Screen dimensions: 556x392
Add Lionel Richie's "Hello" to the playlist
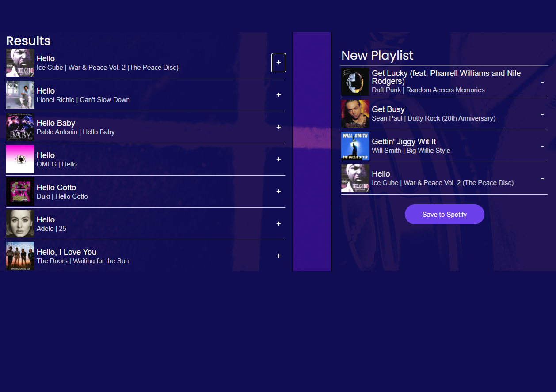coord(278,95)
